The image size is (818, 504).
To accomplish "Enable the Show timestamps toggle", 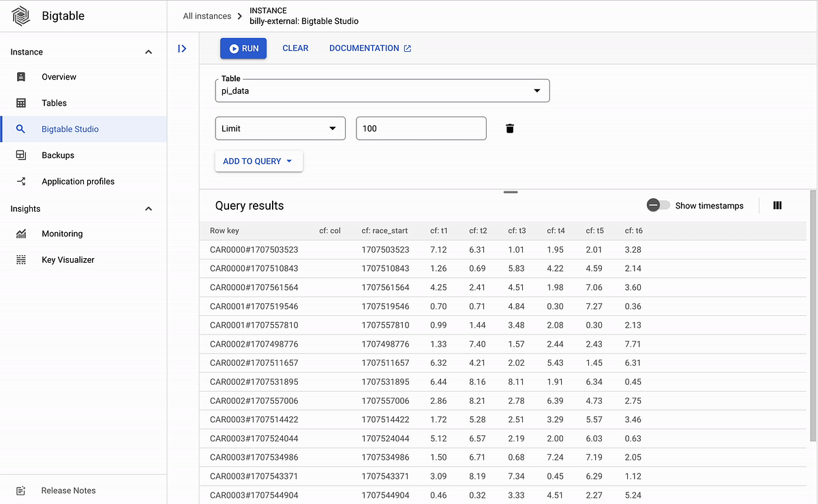I will [657, 204].
